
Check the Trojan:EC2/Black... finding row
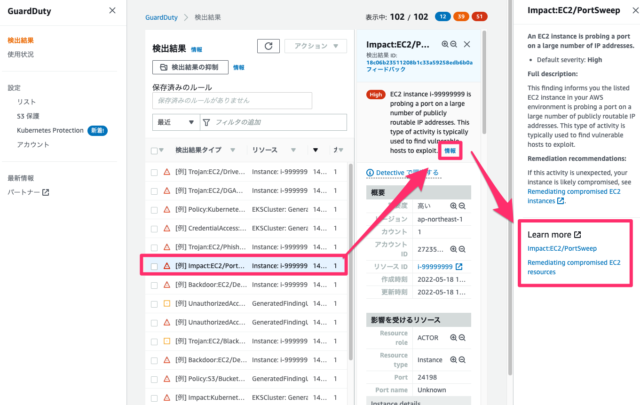[154, 342]
